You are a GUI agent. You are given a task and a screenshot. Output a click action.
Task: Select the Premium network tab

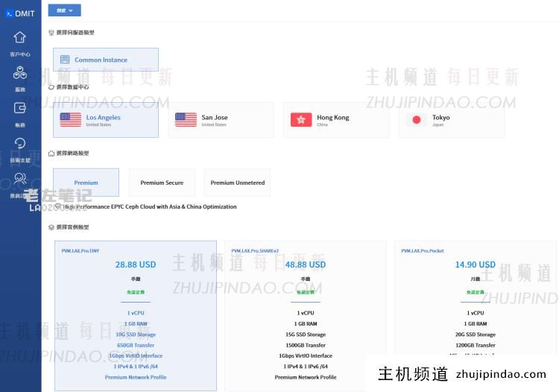pos(86,183)
